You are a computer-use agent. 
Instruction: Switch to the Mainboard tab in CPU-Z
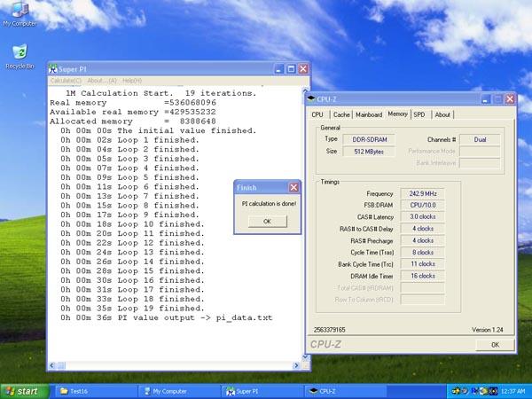[369, 114]
